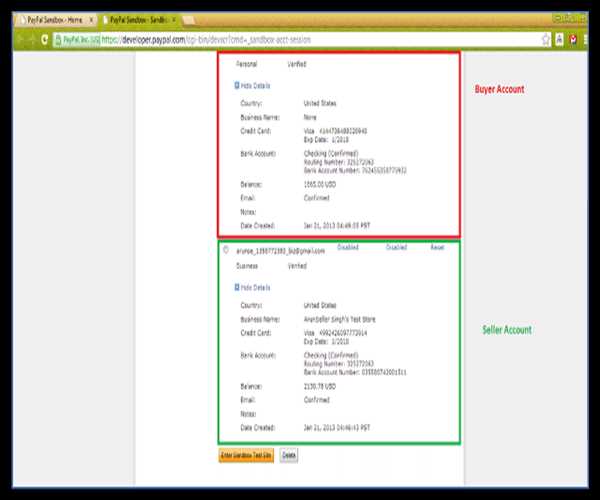The height and width of the screenshot is (500, 600).
Task: Click the developer.paypal.com address bar
Action: tap(300, 39)
